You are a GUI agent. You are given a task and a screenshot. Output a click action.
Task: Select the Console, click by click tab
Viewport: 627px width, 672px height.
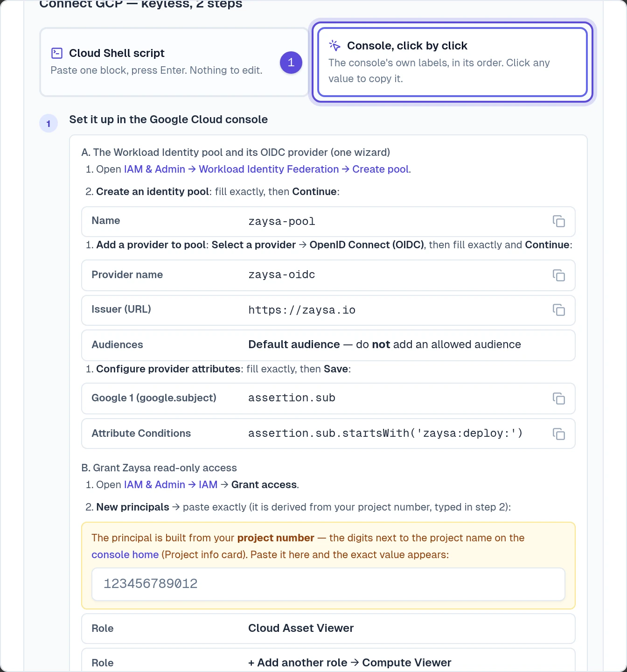point(452,62)
